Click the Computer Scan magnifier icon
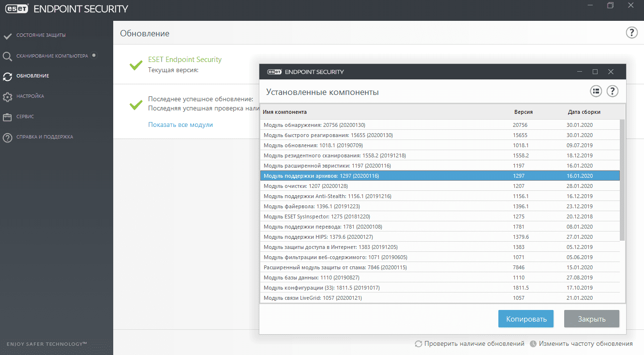Viewport: 644px width, 355px height. coord(7,56)
